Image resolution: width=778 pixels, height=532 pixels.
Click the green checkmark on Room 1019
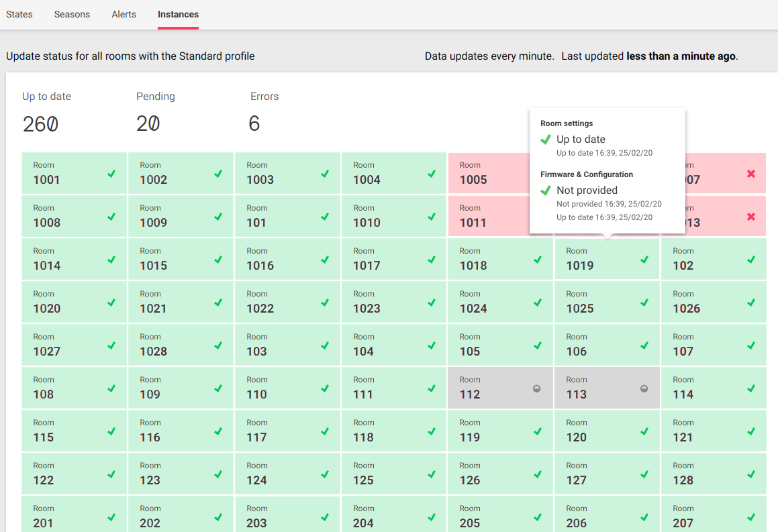644,259
